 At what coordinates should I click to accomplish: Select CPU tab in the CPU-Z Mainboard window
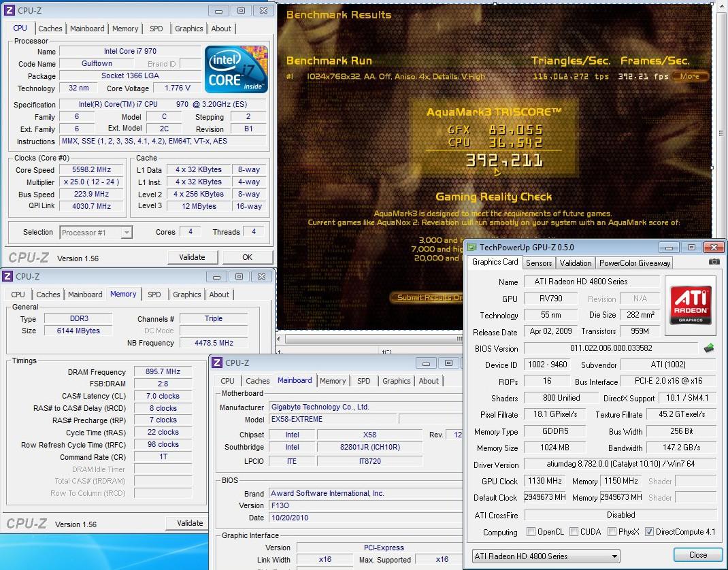[227, 381]
